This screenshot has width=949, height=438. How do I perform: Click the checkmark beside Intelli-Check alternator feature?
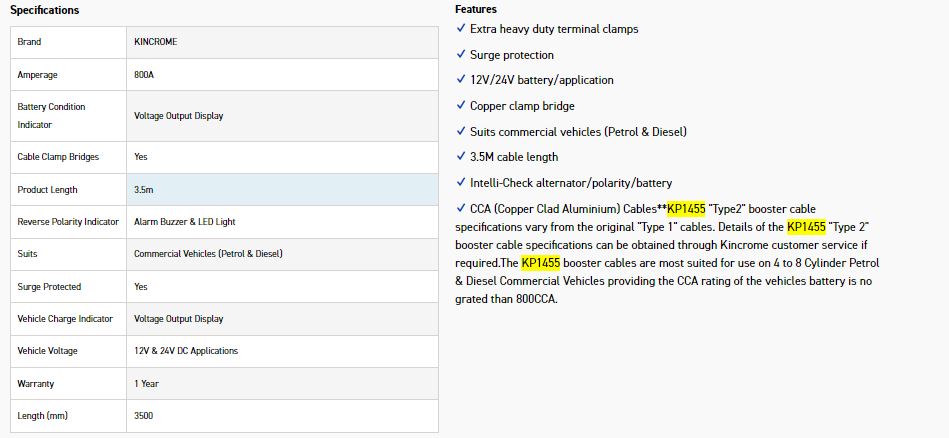click(460, 183)
